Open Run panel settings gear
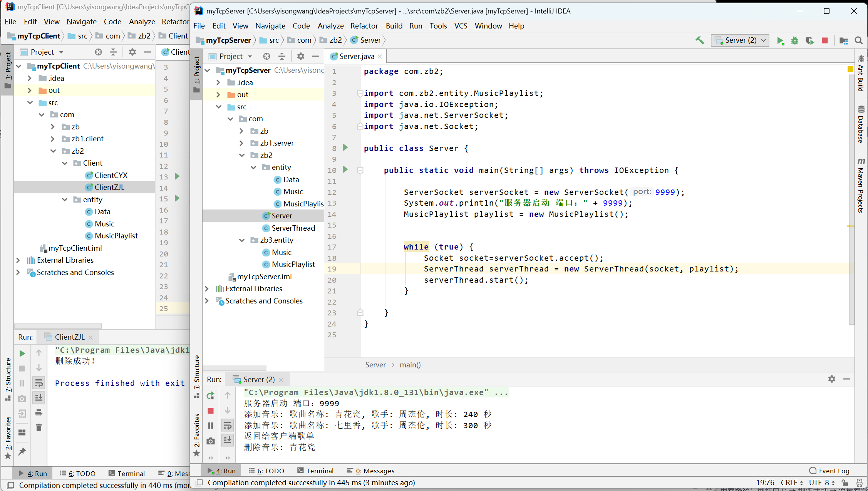The height and width of the screenshot is (491, 868). 831,379
